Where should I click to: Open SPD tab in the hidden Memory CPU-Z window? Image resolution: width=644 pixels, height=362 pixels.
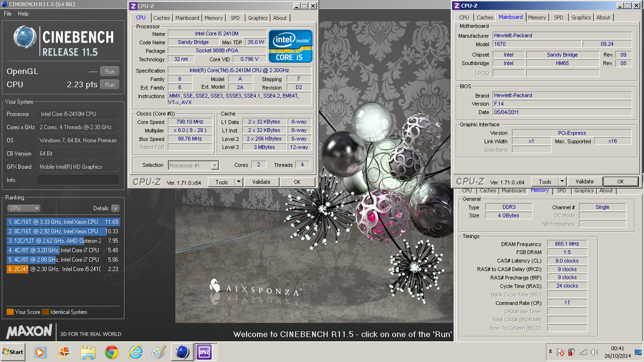pos(561,191)
